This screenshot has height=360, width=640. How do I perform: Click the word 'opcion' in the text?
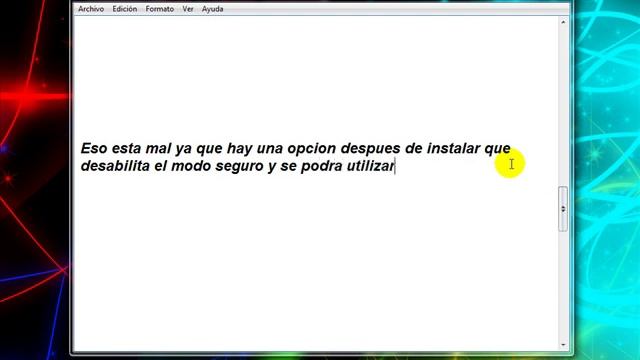pos(311,149)
